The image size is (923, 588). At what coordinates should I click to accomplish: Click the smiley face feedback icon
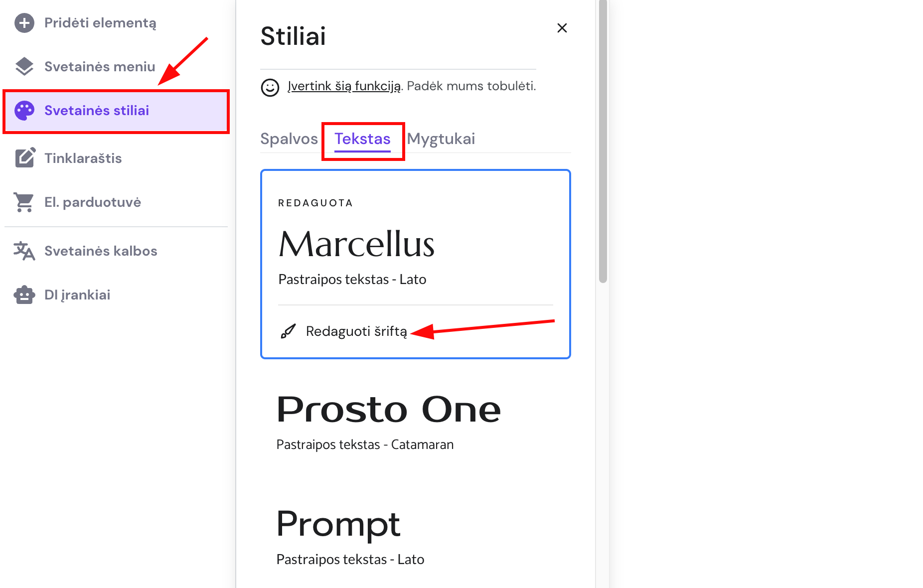(270, 88)
